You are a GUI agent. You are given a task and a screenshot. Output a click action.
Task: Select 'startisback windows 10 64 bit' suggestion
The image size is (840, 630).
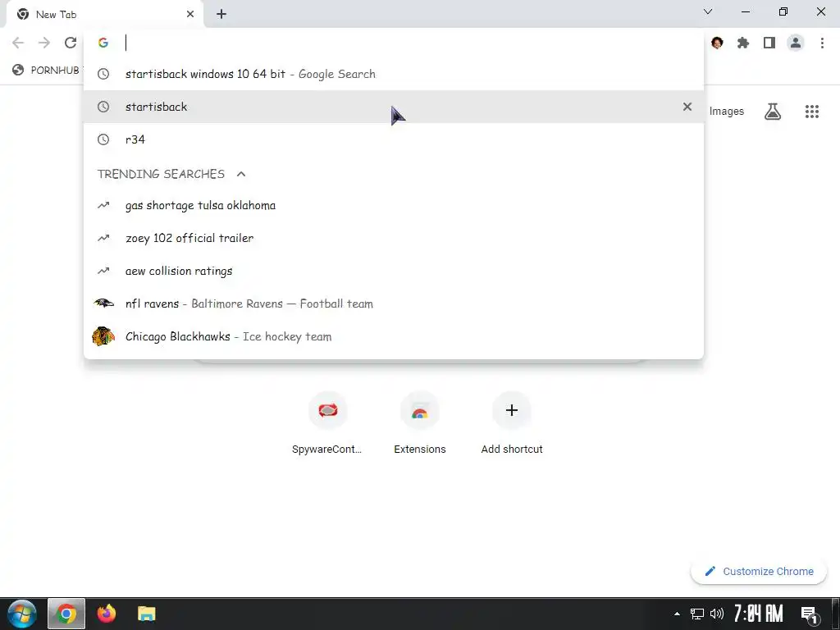coord(394,74)
